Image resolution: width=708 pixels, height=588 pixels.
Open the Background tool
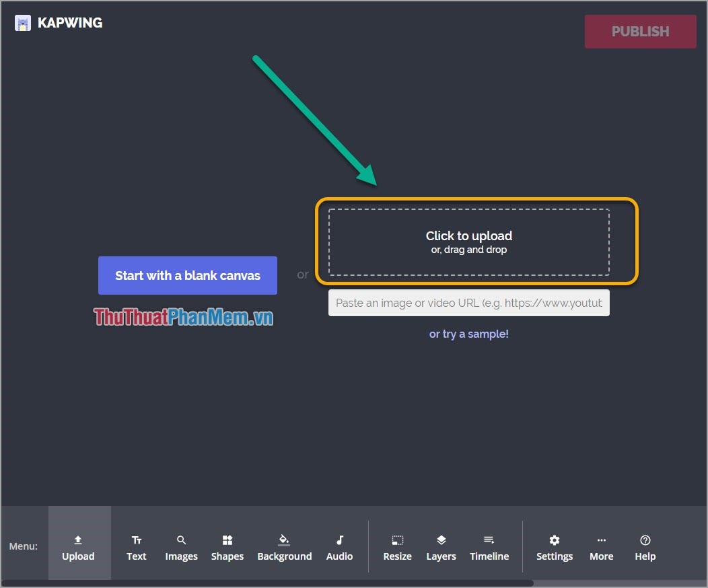pos(284,547)
